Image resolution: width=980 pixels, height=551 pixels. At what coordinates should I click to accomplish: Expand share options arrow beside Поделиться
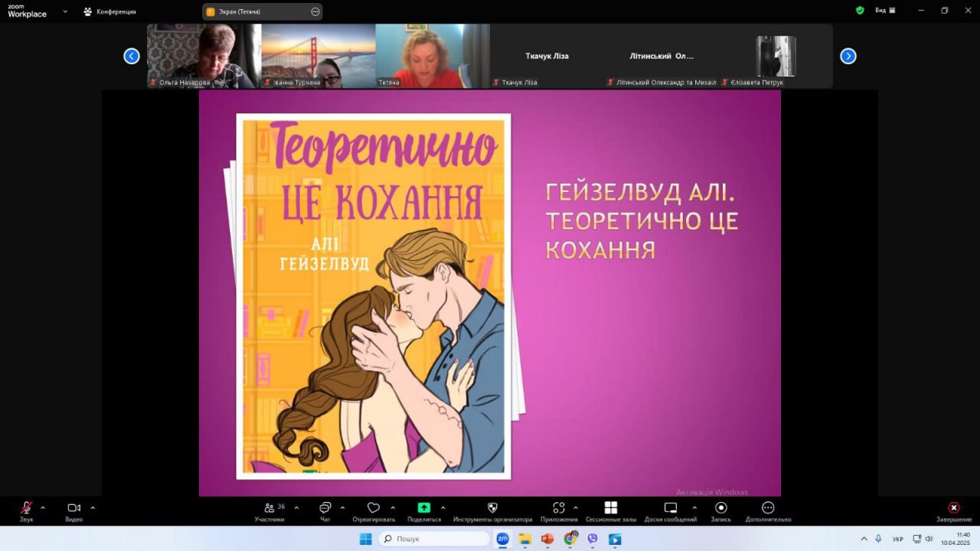[x=443, y=507]
